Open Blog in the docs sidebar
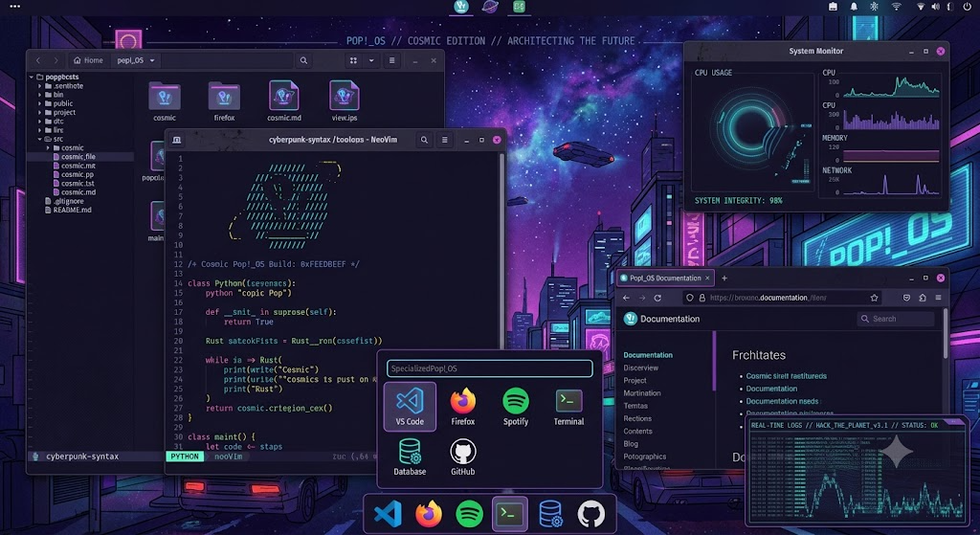 point(631,444)
